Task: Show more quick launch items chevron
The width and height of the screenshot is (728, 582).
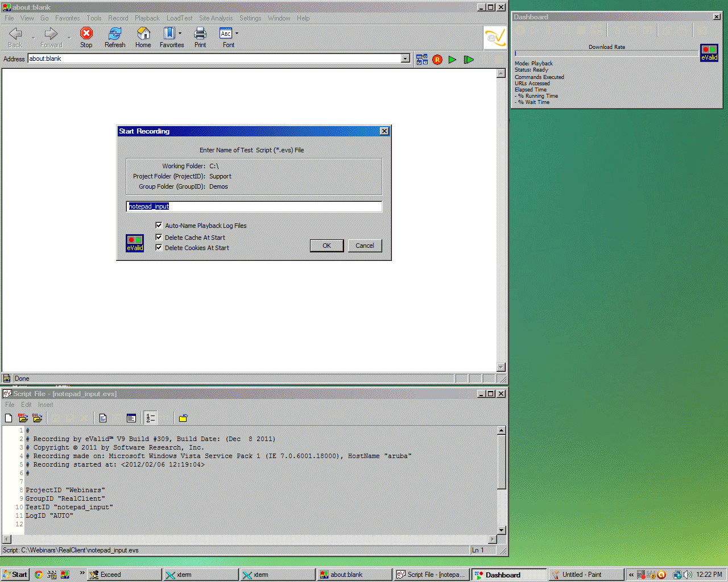Action: coord(82,573)
